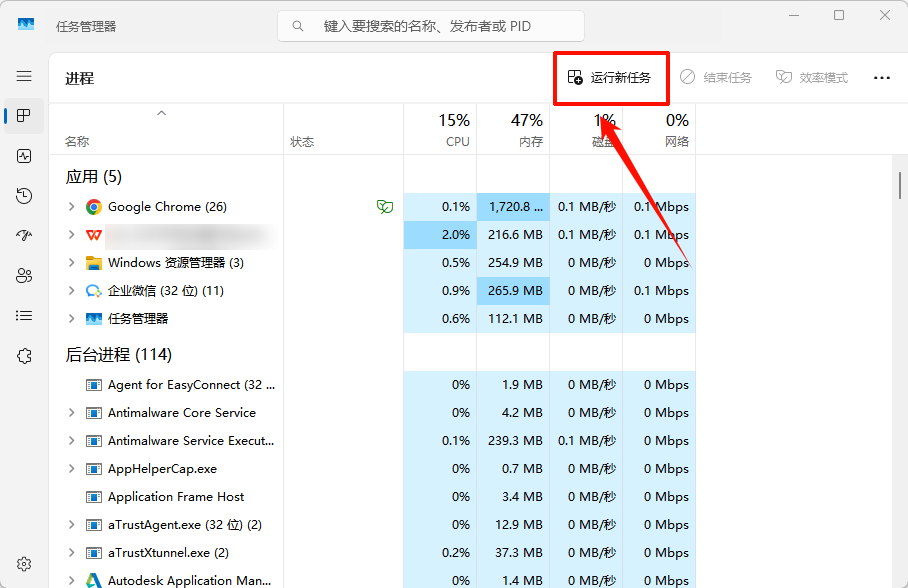Sort processes by CPU column

click(x=441, y=130)
